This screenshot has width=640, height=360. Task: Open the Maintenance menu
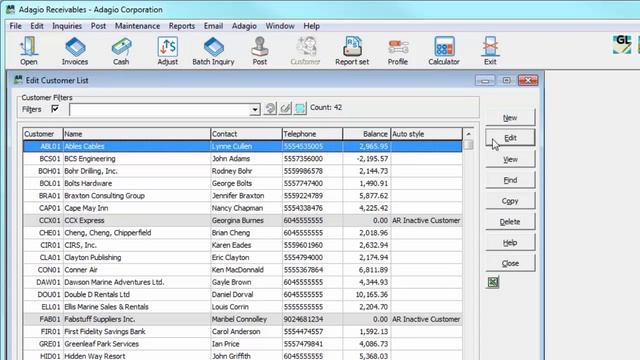coord(138,26)
